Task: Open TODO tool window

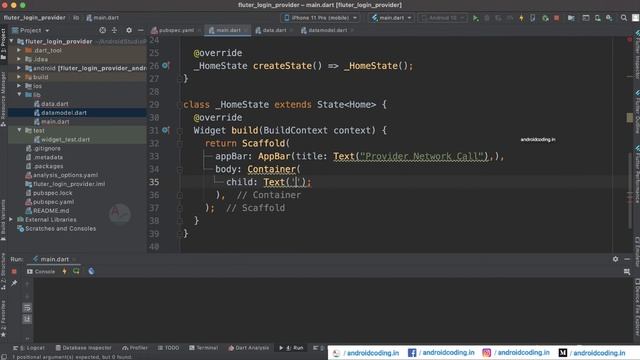Action: coord(168,348)
